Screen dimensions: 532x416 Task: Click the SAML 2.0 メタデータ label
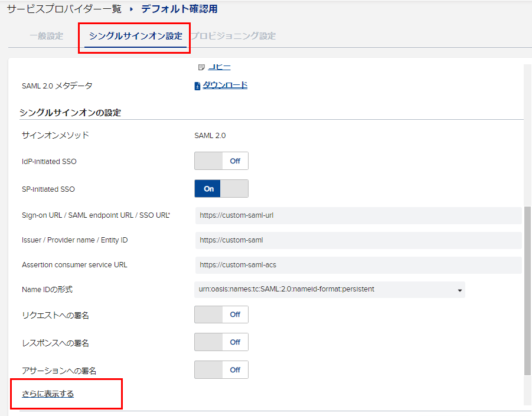[57, 86]
